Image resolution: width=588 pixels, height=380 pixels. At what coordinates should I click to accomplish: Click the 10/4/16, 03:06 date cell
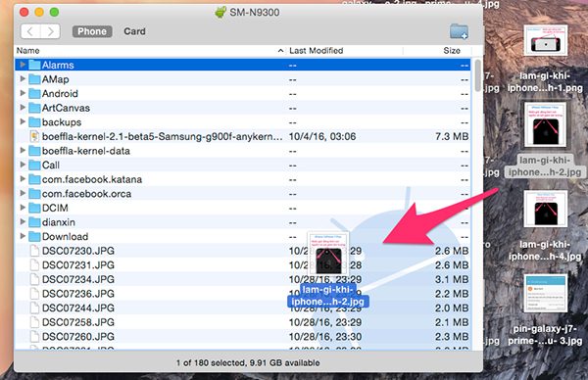tap(322, 136)
